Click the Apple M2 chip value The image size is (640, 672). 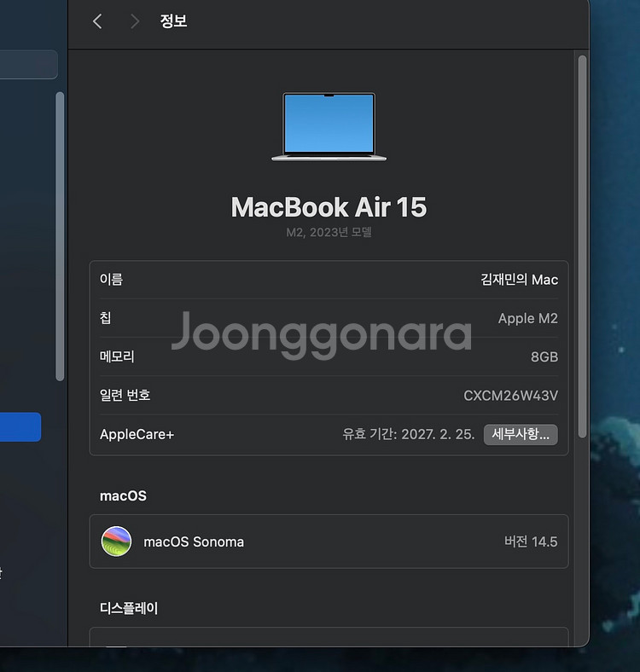pyautogui.click(x=528, y=318)
